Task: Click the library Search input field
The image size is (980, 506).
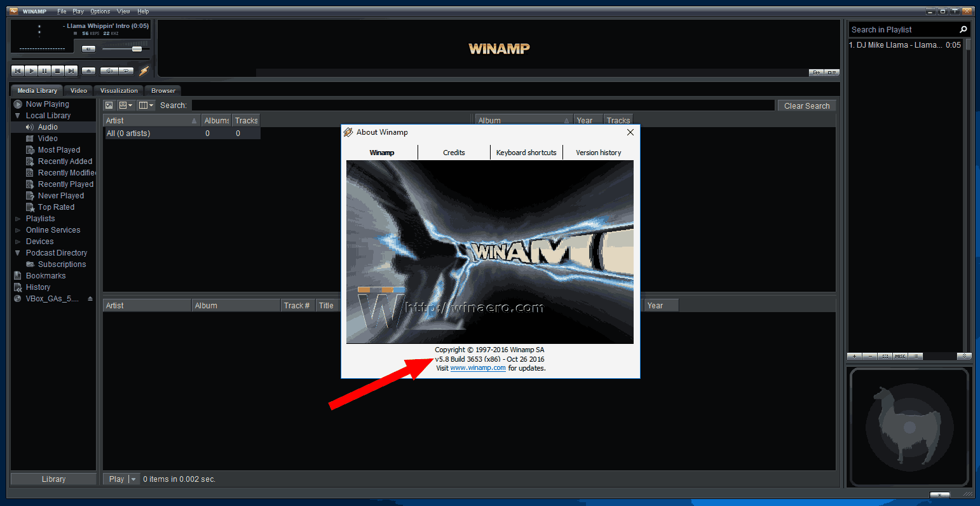Action: 483,106
